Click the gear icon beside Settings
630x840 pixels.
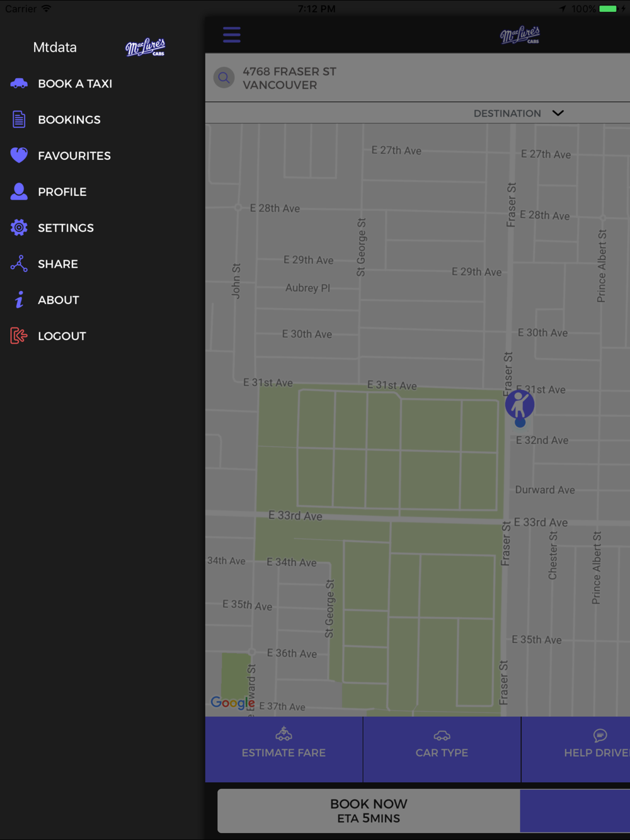click(19, 227)
